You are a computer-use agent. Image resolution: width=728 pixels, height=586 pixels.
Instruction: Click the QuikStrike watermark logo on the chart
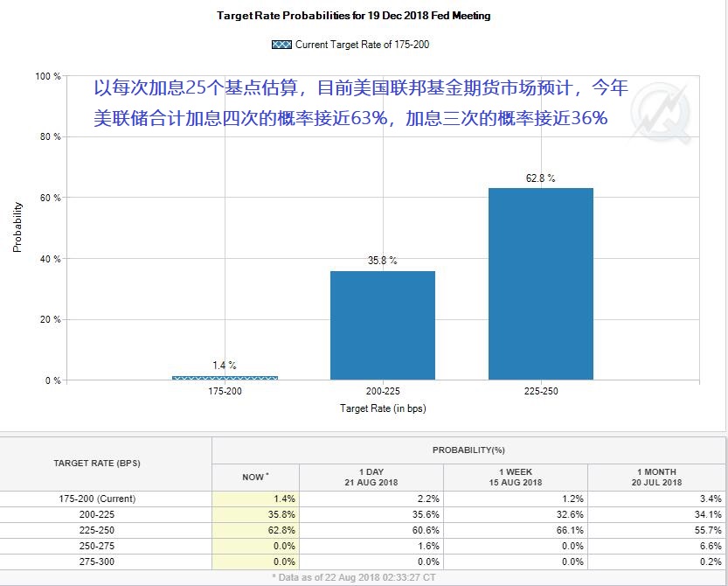point(662,115)
